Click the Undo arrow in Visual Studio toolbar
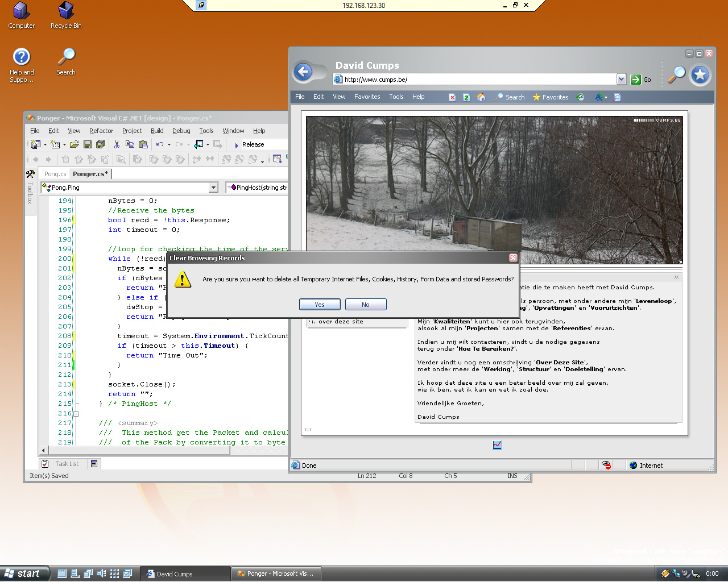This screenshot has height=582, width=728. 160,144
